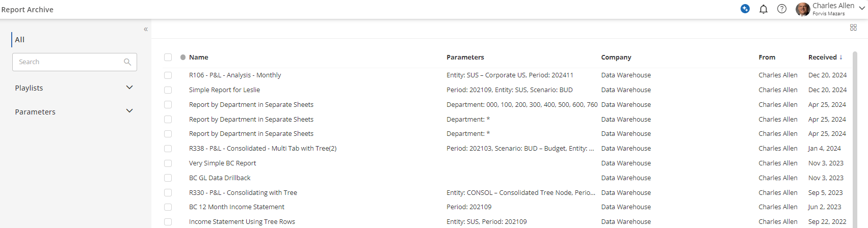Click the gray status dot column header
Image resolution: width=868 pixels, height=228 pixels.
(183, 58)
